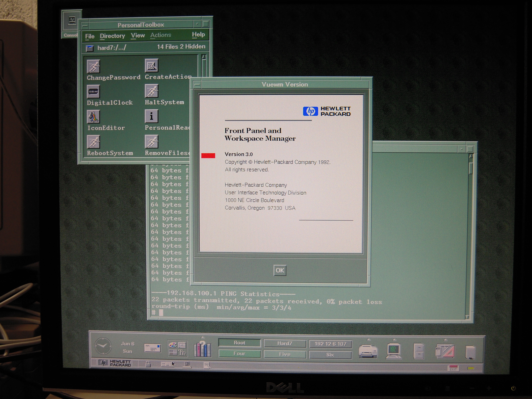Switch to the 192 12 6 107 workspace

(x=330, y=344)
